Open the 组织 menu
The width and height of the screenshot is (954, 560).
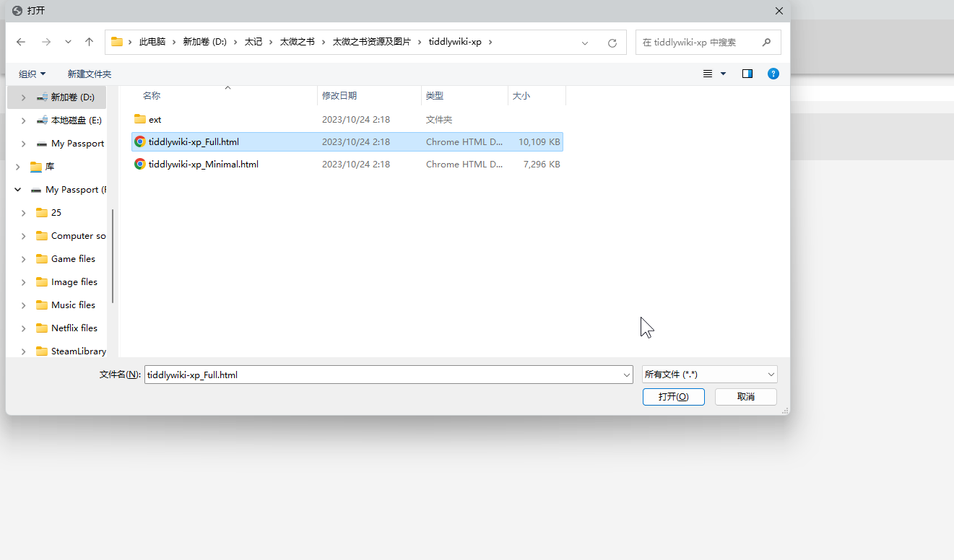pyautogui.click(x=32, y=74)
